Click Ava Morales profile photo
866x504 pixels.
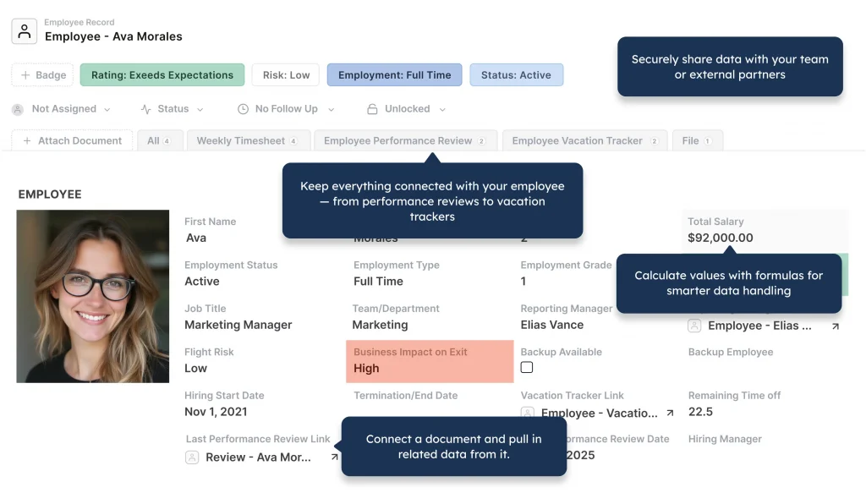[x=93, y=296]
